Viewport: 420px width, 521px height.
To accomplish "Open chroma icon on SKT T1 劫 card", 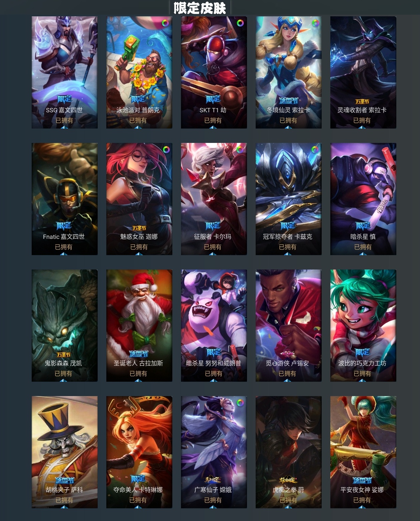I will 240,23.
